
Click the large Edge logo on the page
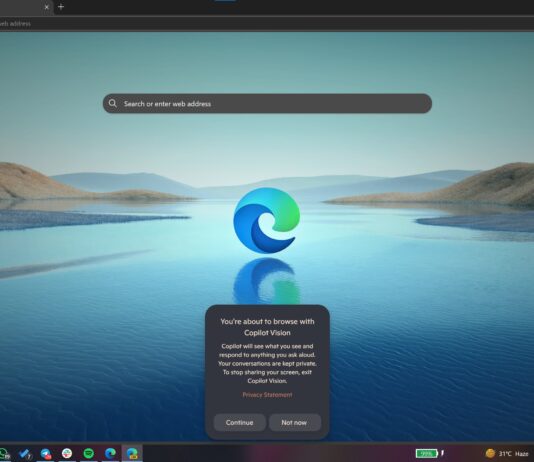pyautogui.click(x=267, y=220)
